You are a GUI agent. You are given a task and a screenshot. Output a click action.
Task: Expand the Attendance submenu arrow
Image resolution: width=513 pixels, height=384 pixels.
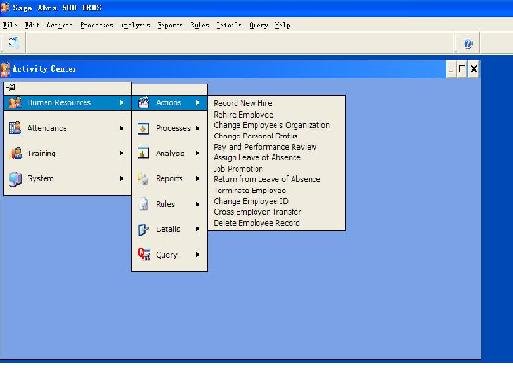pos(122,128)
